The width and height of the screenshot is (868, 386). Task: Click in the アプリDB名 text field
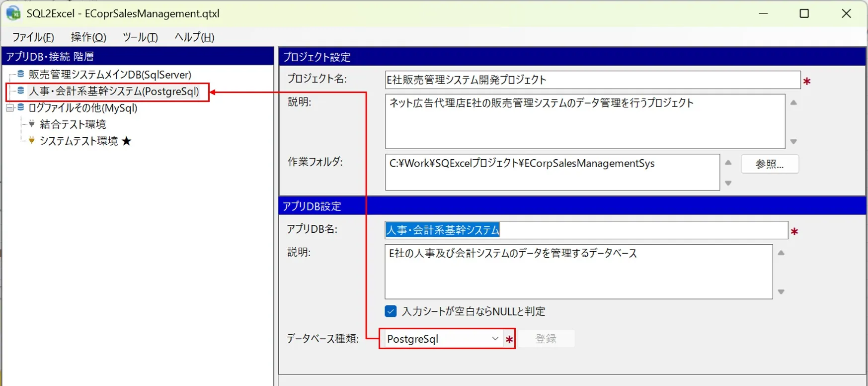pos(586,230)
